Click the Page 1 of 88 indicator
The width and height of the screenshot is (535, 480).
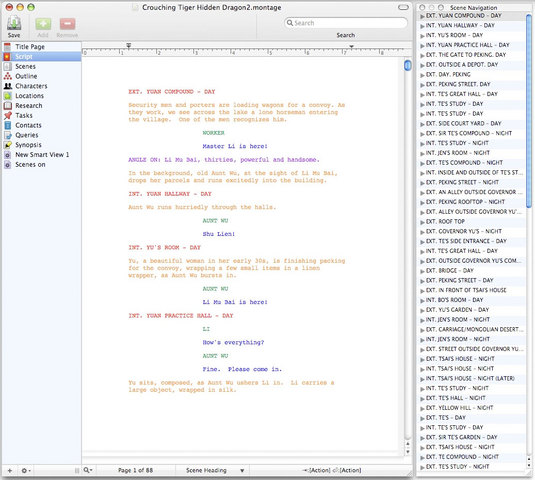point(135,470)
